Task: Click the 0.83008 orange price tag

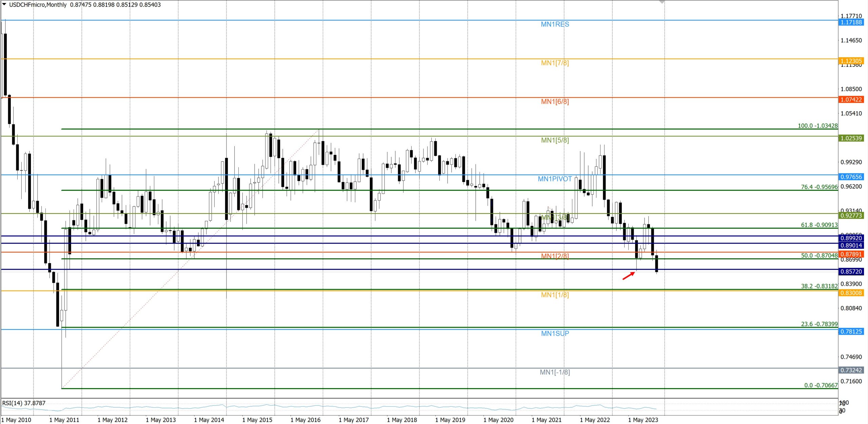Action: pyautogui.click(x=851, y=293)
